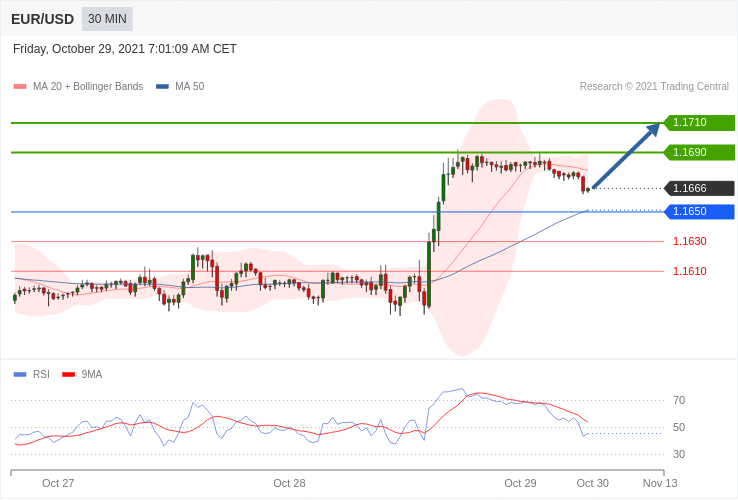Select the 30 MIN timeframe button

click(107, 19)
